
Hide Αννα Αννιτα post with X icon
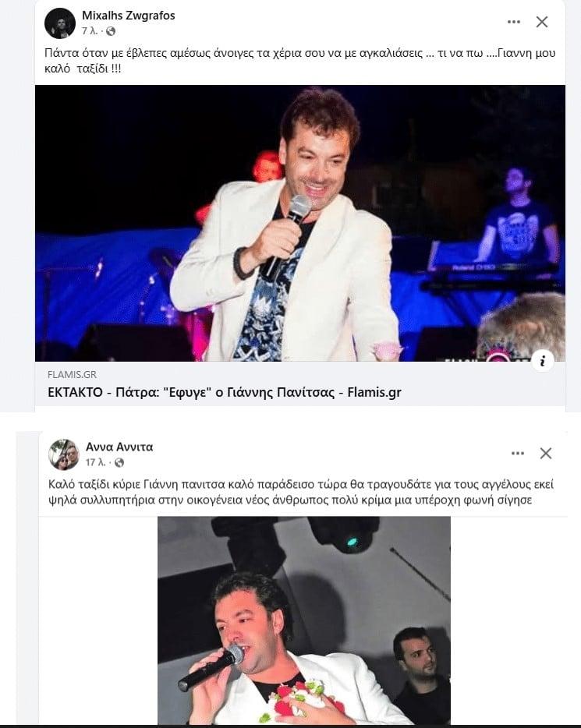[x=546, y=453]
